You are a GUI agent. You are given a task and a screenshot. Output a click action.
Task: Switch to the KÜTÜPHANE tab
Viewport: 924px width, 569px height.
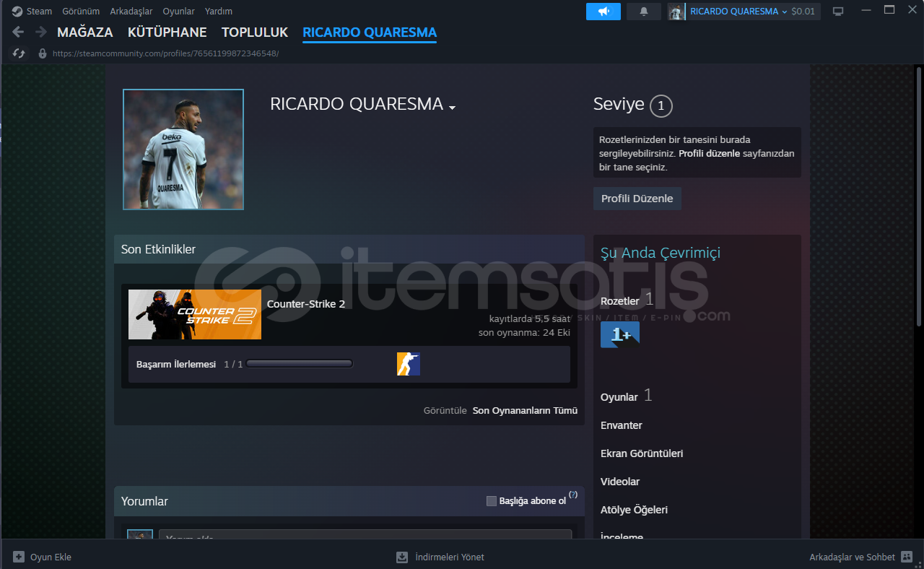[x=167, y=32]
